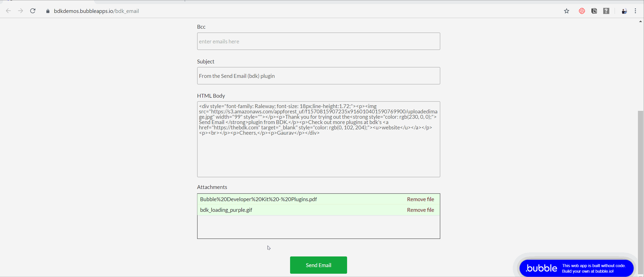This screenshot has width=644, height=277.
Task: Click the padlock site info icon
Action: pyautogui.click(x=48, y=11)
